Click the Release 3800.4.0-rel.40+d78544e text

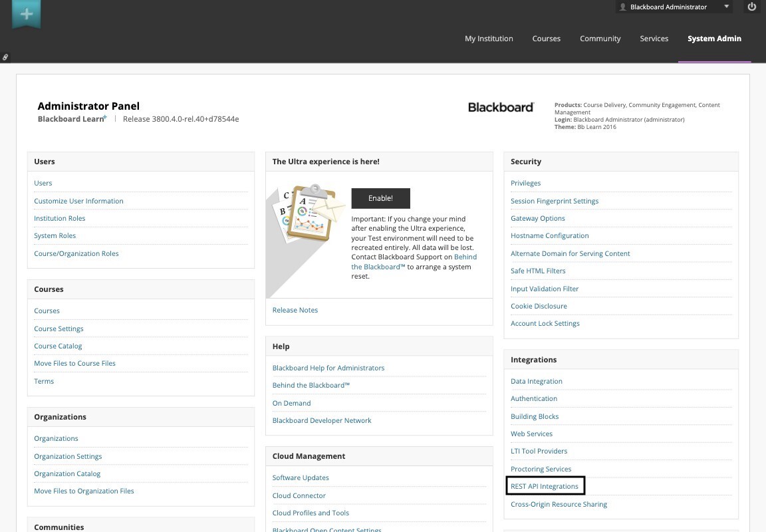(x=181, y=119)
